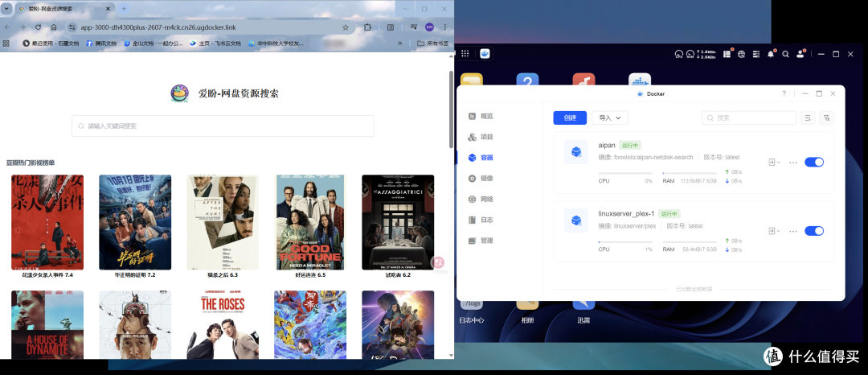Screen dimensions: 868x375
Task: Open the task list icon in NAS top bar
Action: (x=755, y=54)
